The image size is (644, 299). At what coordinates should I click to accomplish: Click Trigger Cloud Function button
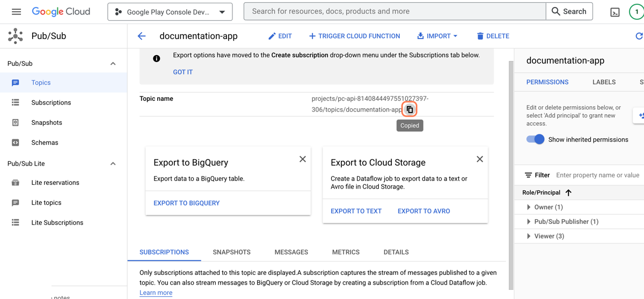(354, 36)
